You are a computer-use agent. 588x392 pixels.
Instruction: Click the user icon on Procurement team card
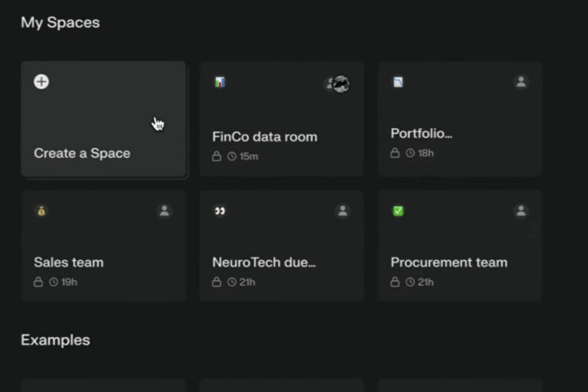(x=521, y=211)
